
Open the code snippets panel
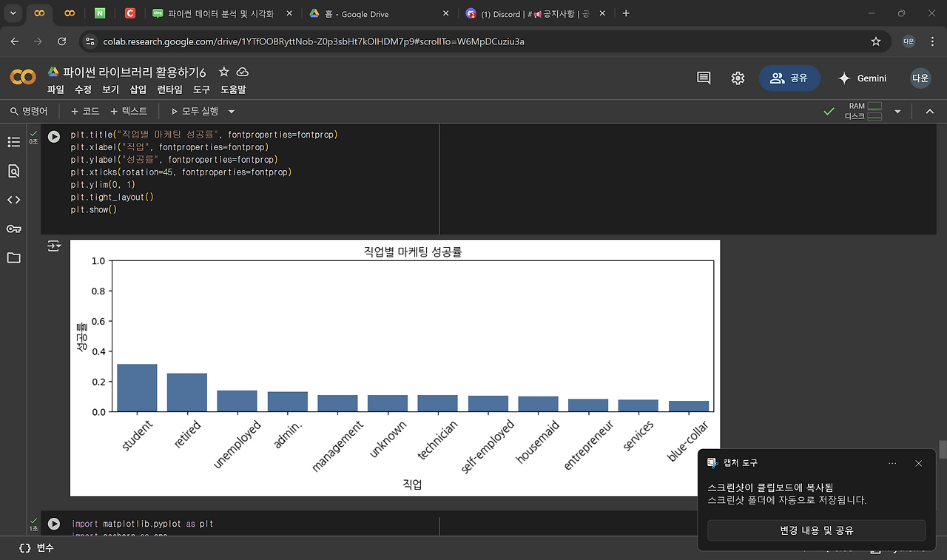tap(13, 200)
